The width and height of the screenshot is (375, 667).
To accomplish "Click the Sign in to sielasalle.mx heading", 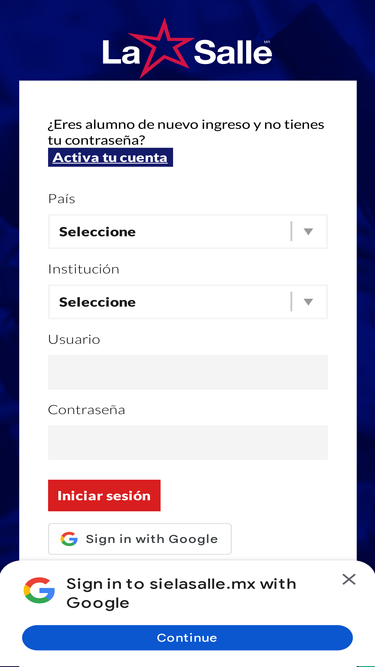I will [182, 593].
